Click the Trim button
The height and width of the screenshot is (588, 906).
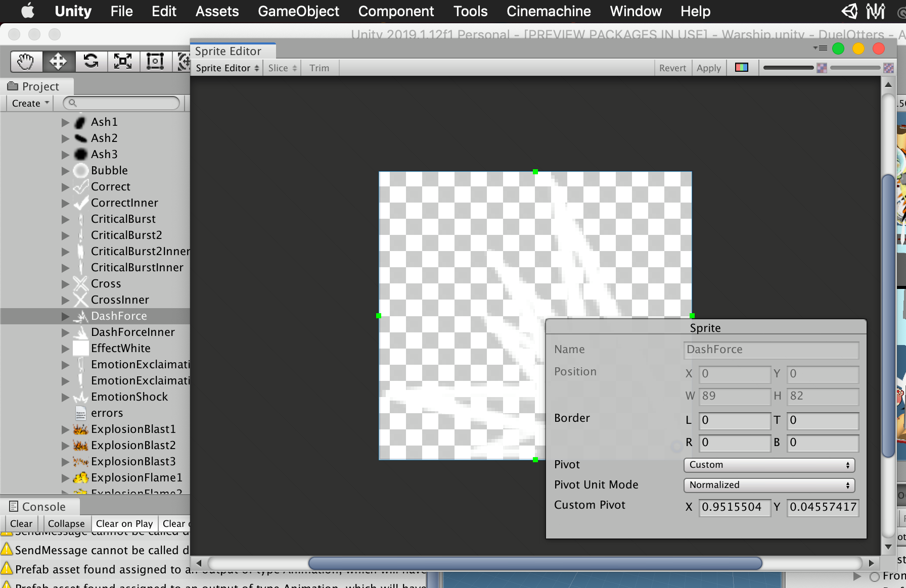tap(319, 68)
